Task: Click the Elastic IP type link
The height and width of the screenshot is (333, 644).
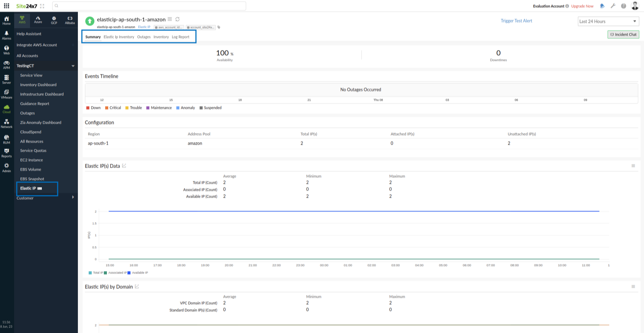Action: (144, 27)
